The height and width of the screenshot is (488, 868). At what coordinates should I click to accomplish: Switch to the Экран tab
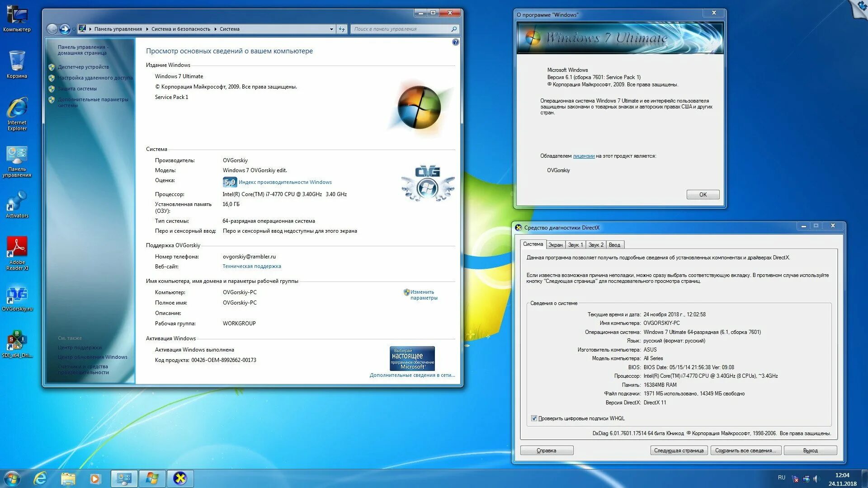[x=555, y=245]
